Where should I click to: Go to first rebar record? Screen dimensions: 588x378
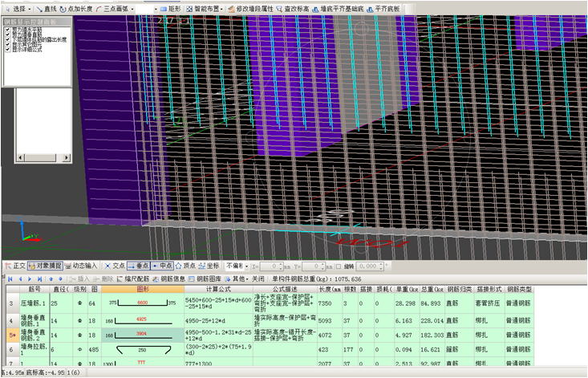tap(10, 279)
